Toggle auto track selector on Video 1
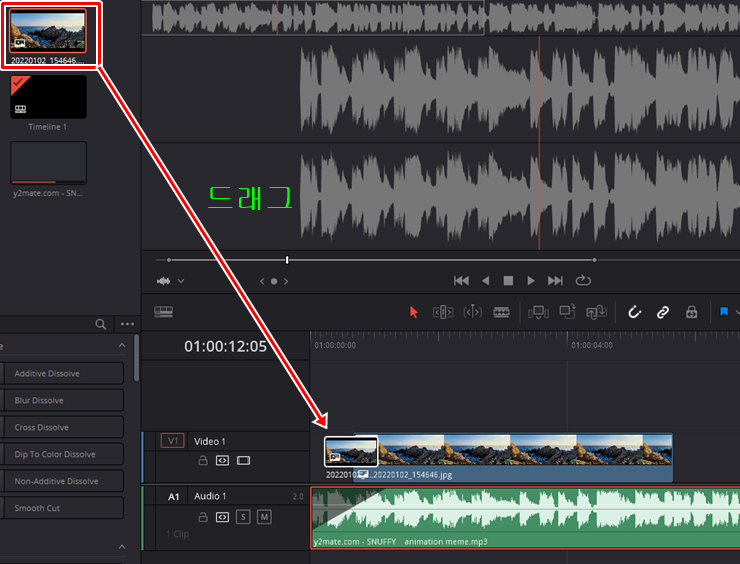 point(222,460)
